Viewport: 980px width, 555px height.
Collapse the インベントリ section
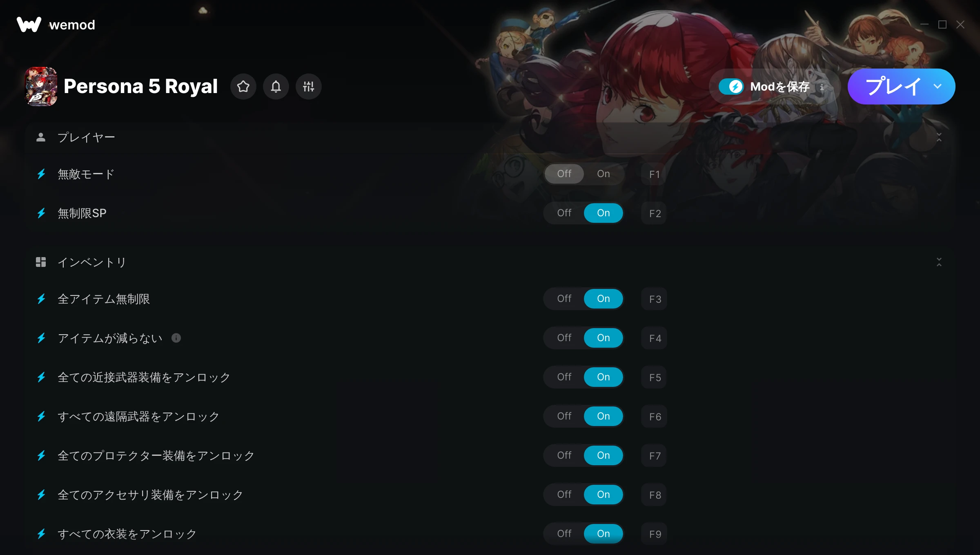click(939, 262)
